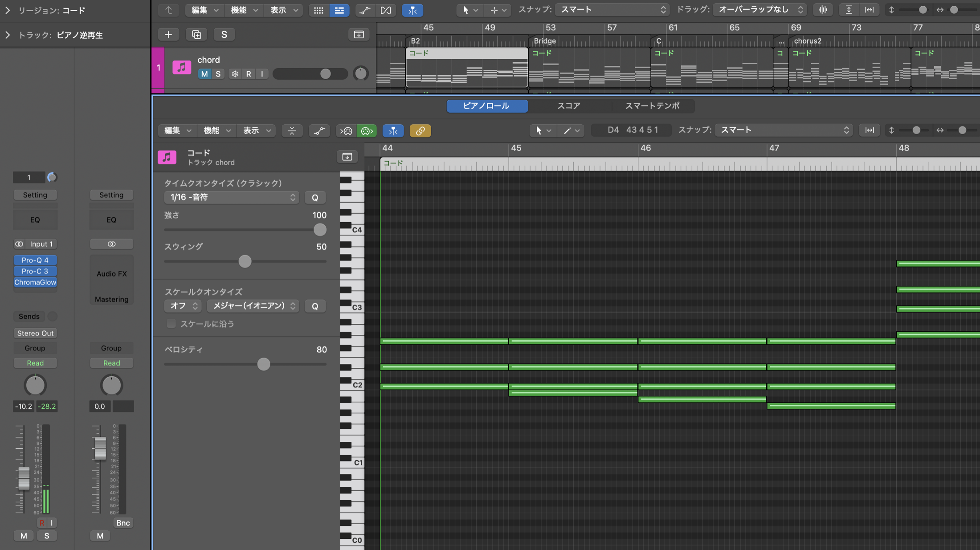
Task: Click the piano roll horizontal auto zoom icon
Action: [x=869, y=130]
